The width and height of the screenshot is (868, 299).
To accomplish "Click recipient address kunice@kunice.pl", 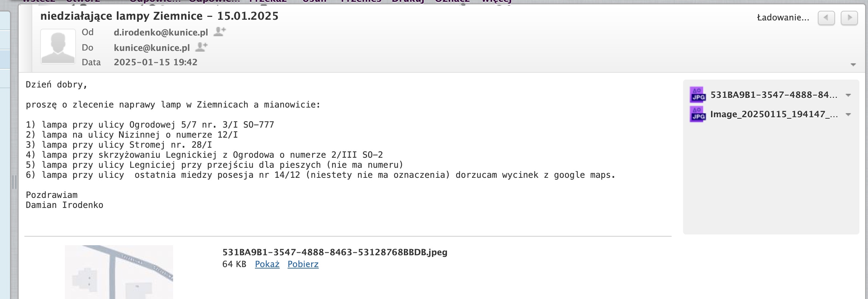I will (x=152, y=48).
